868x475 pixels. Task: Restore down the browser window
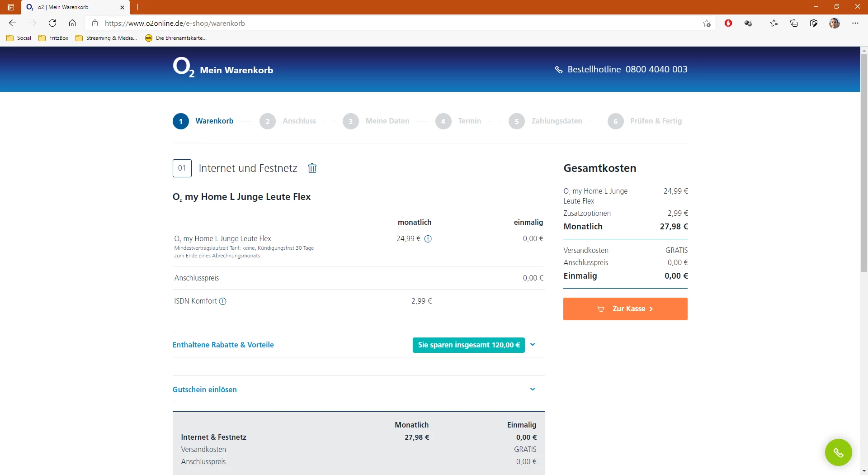coord(837,7)
